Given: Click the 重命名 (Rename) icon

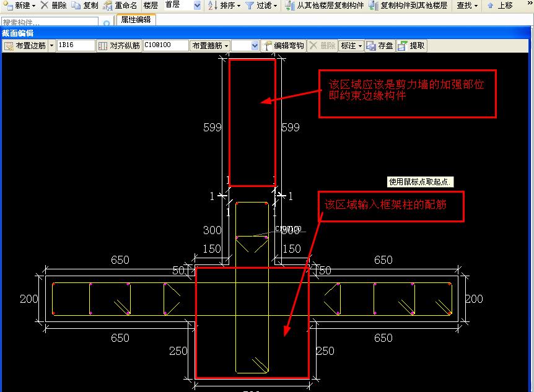Looking at the screenshot, I should (108, 6).
